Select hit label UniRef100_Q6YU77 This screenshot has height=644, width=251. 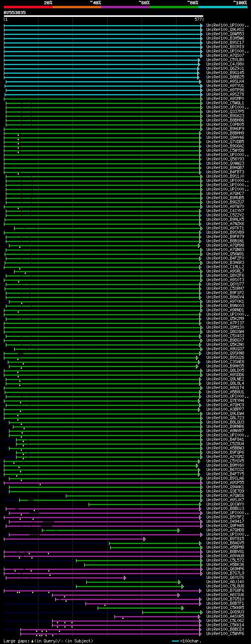pos(225,284)
